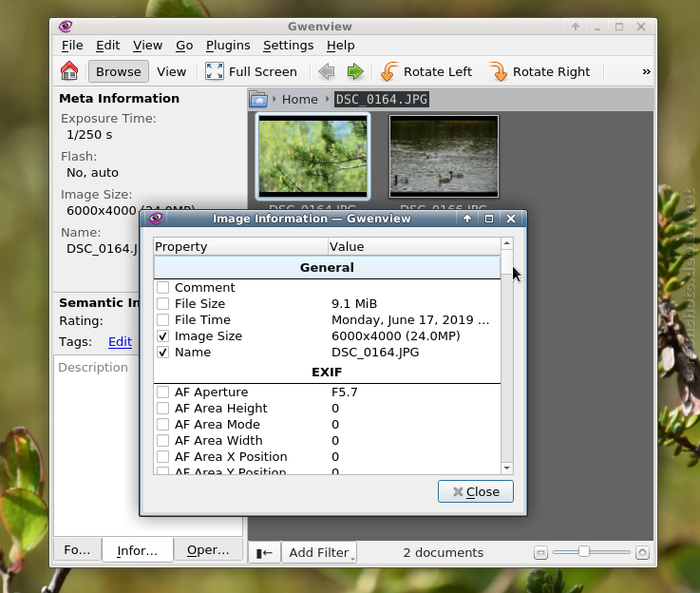Hide the sidebar with the toggle button
The image size is (700, 593).
[264, 553]
